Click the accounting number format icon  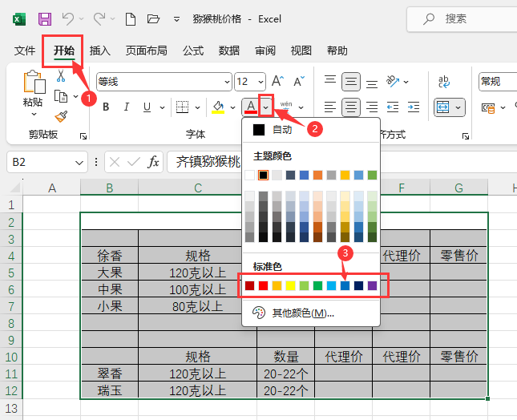pos(488,107)
